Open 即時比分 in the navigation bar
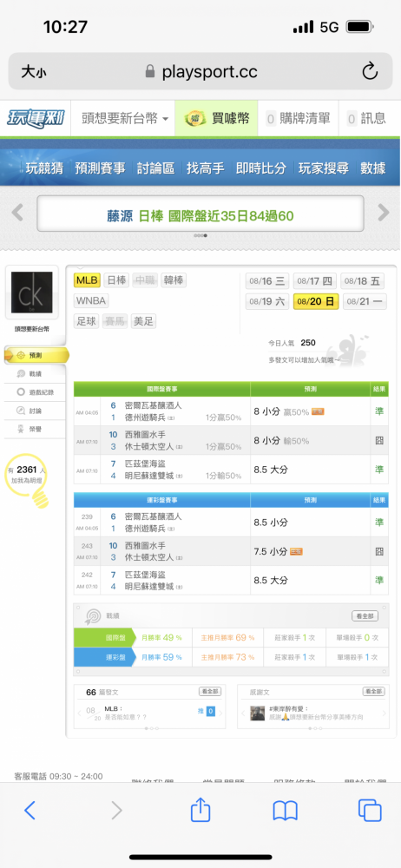401x868 pixels. pos(261,168)
